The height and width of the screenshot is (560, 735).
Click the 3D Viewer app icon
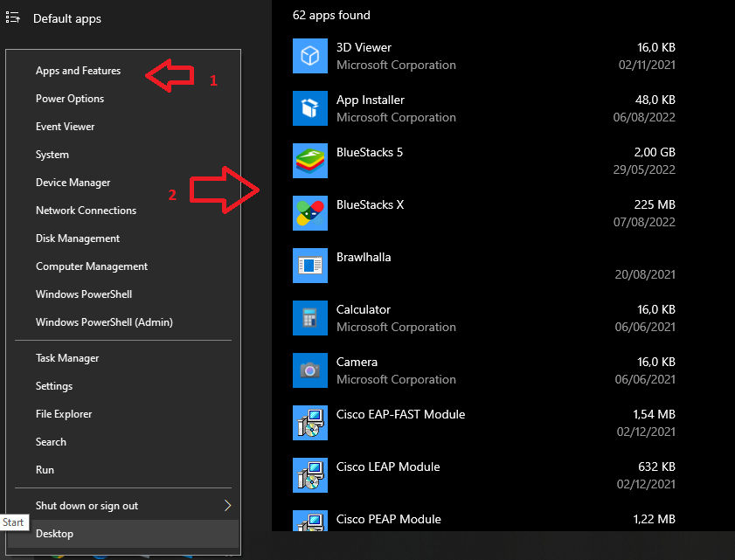tap(310, 56)
